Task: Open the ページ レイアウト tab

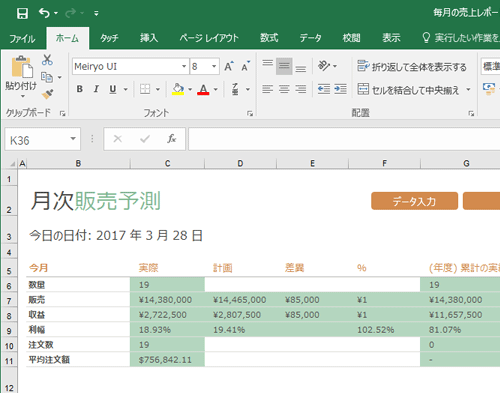Action: [x=209, y=38]
